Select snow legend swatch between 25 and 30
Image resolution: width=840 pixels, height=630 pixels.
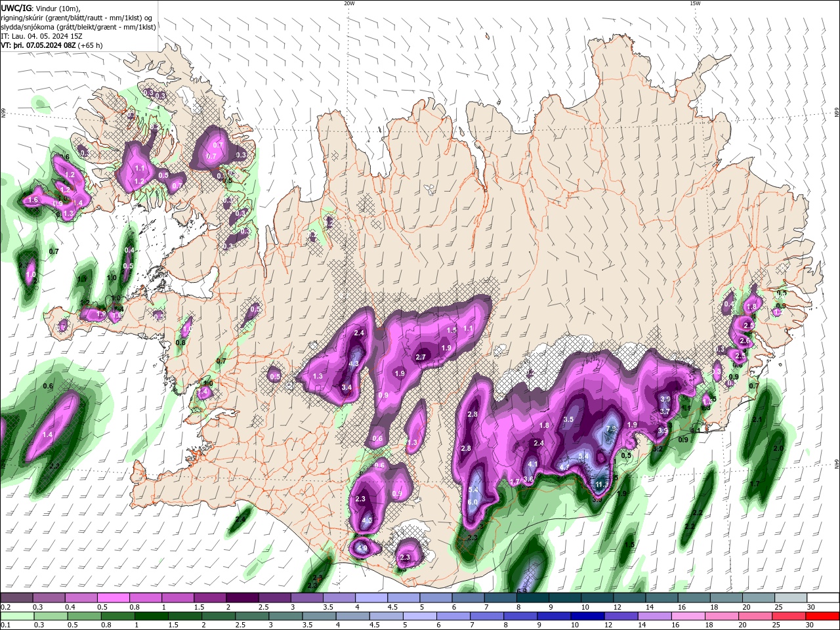(x=791, y=598)
